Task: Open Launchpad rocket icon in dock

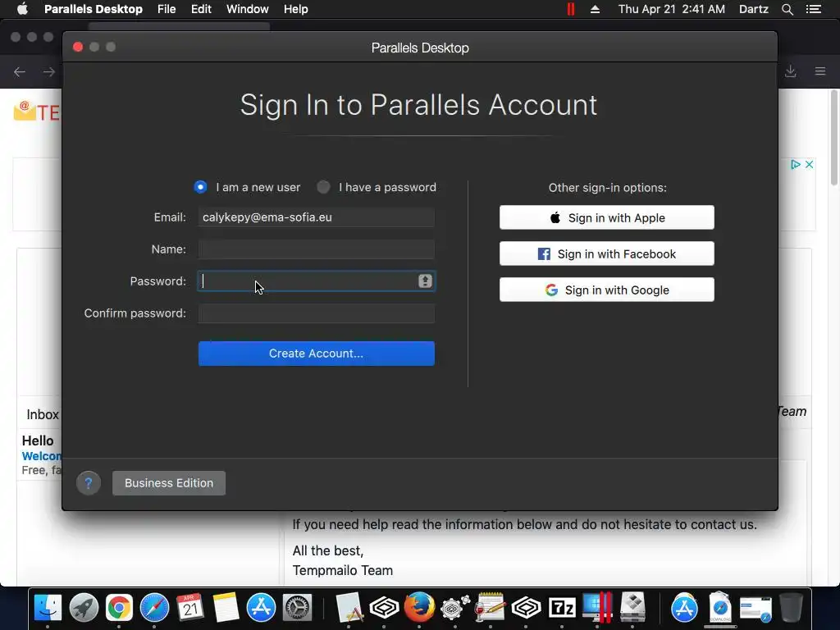Action: [x=84, y=608]
